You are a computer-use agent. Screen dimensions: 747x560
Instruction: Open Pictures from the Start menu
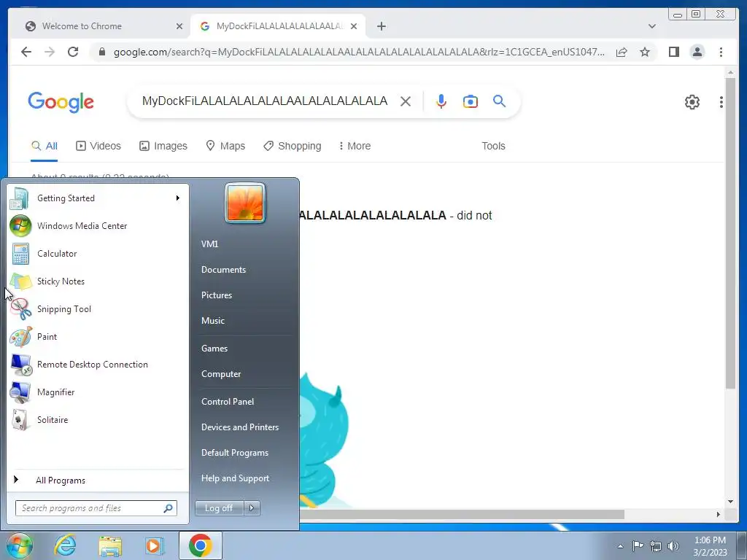click(x=216, y=295)
